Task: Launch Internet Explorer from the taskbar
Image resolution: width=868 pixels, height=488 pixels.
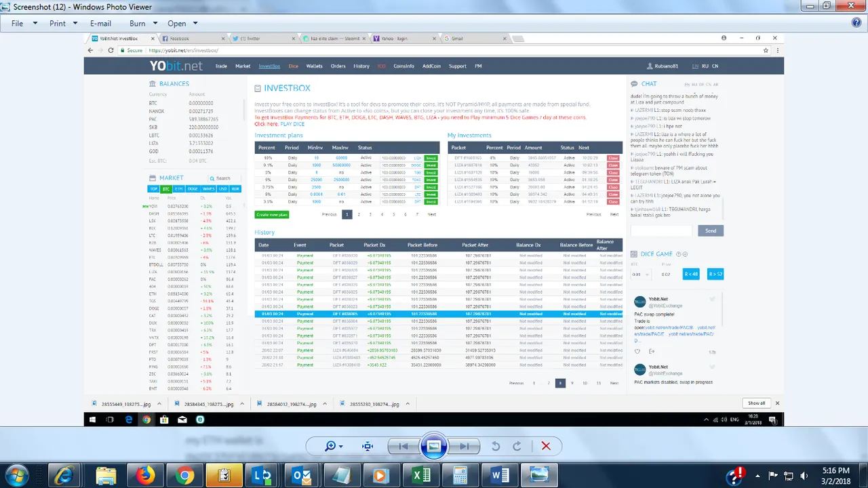Action: click(x=65, y=475)
